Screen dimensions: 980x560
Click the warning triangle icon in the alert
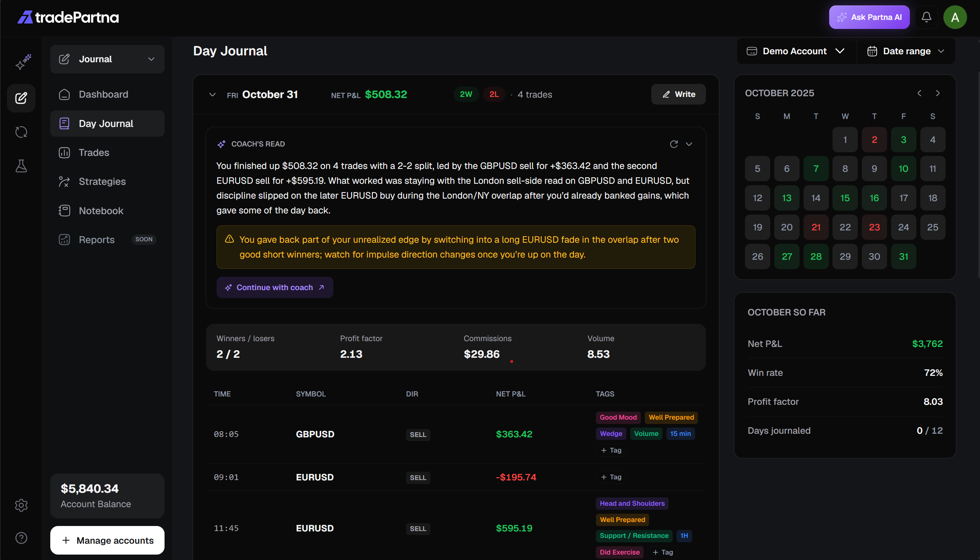tap(229, 239)
